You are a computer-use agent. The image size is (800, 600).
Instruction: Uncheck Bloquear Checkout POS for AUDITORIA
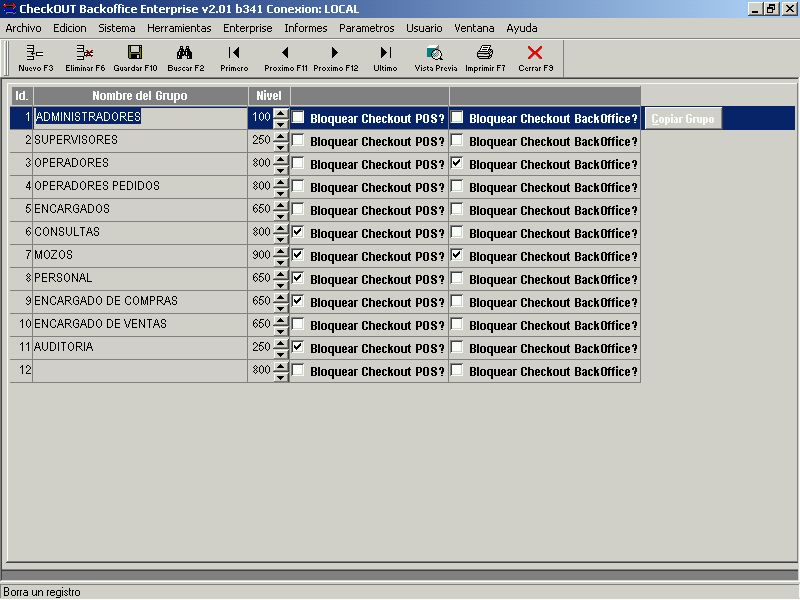click(x=298, y=347)
